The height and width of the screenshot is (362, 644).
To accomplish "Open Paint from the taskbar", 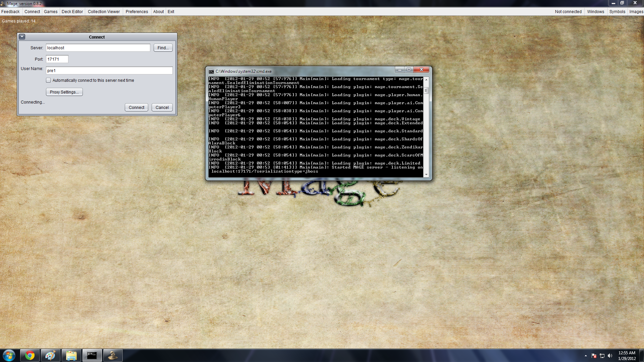I will point(51,355).
